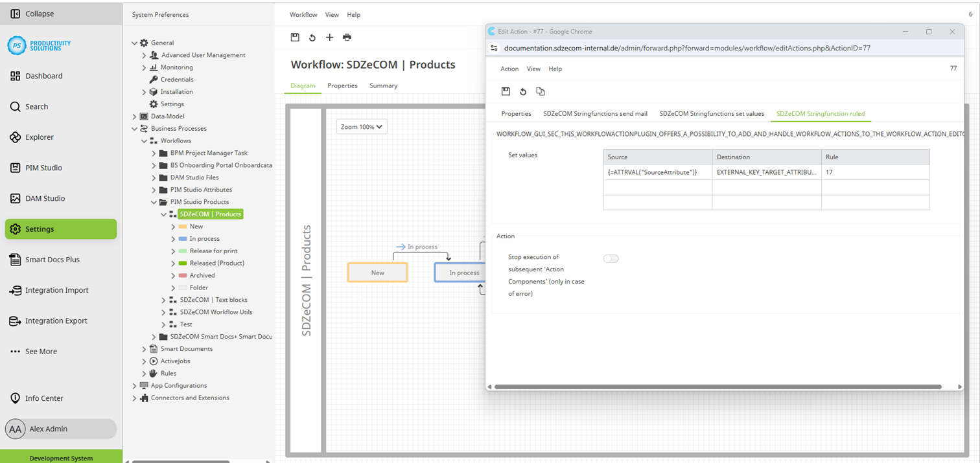Select the Credentials tree item
Screen dimensions: 980x463
[177, 80]
